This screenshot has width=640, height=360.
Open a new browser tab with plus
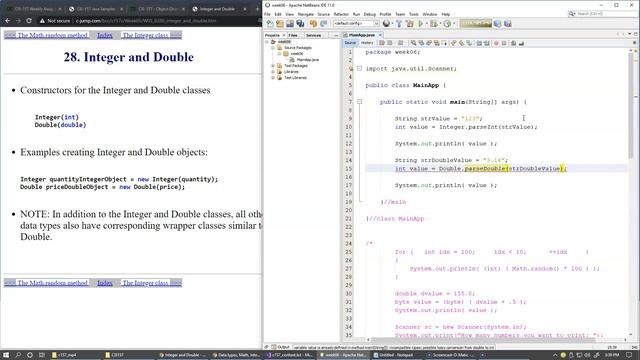(x=257, y=9)
